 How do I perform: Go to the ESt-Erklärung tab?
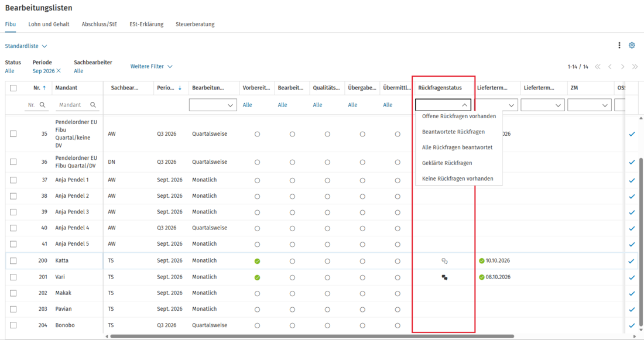[x=146, y=24]
